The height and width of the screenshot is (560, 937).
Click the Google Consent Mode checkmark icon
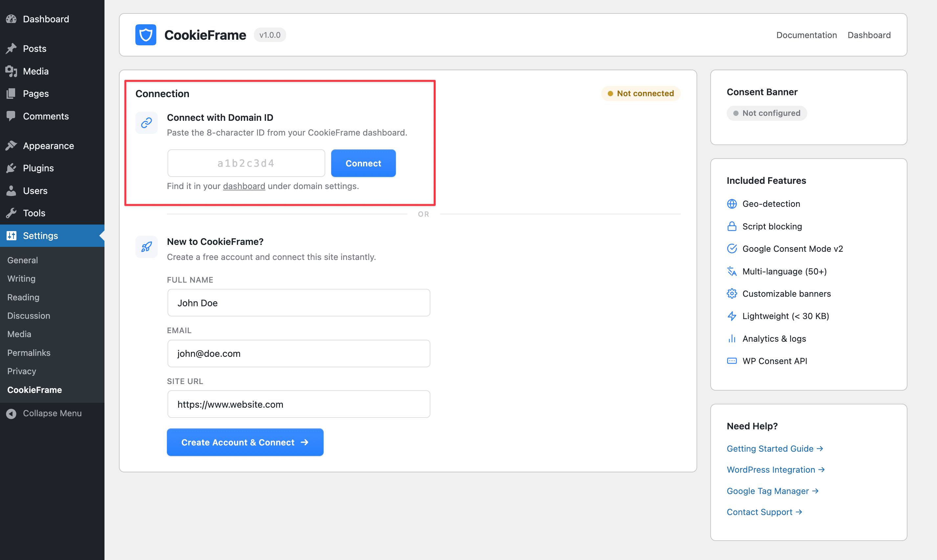(732, 248)
